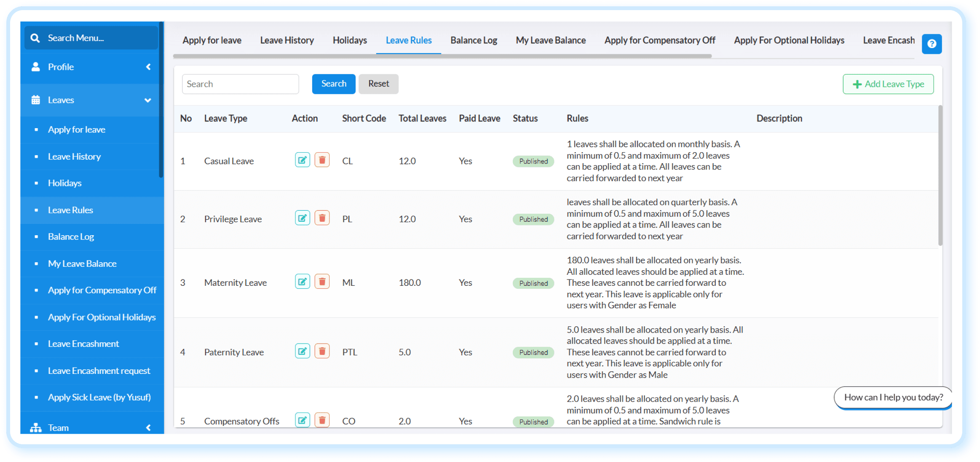Open the Apply for Compensatory Off tab
The width and height of the screenshot is (980, 462).
tap(660, 40)
